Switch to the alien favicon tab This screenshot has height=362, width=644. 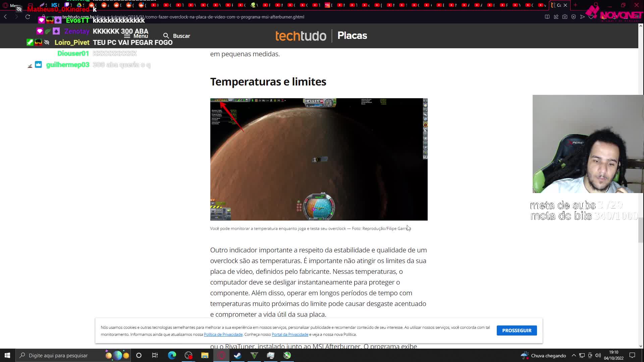(255, 5)
